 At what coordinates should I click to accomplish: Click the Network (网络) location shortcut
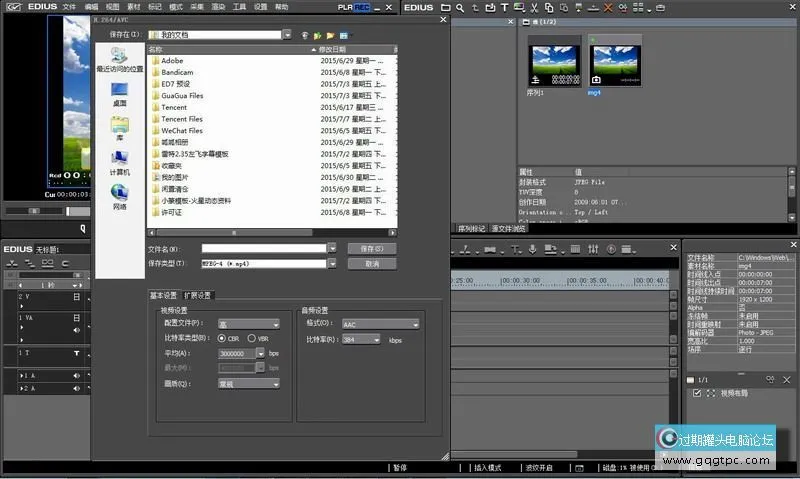(119, 197)
